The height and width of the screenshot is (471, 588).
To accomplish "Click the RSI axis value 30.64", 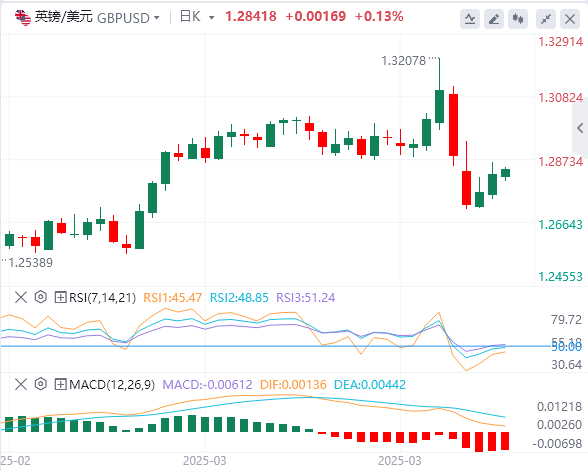I will coord(566,364).
